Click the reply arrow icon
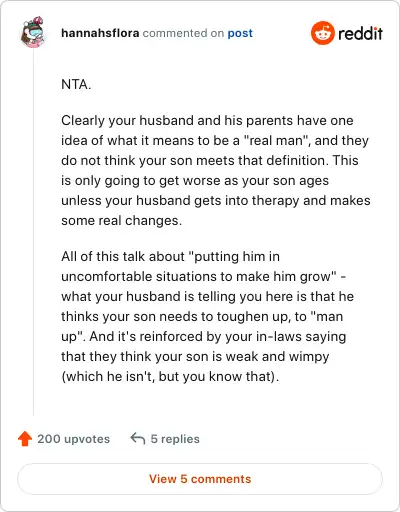This screenshot has height=512, width=400. [x=138, y=438]
